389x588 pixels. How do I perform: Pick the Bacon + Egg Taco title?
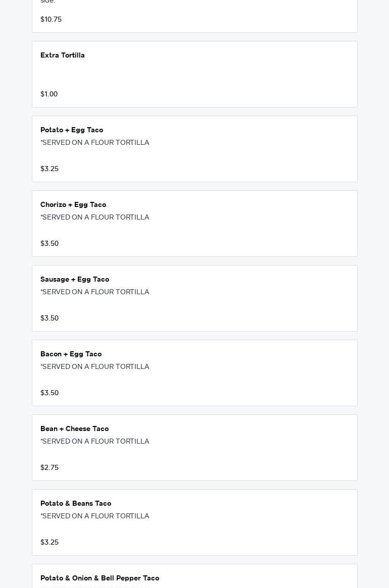(x=71, y=354)
